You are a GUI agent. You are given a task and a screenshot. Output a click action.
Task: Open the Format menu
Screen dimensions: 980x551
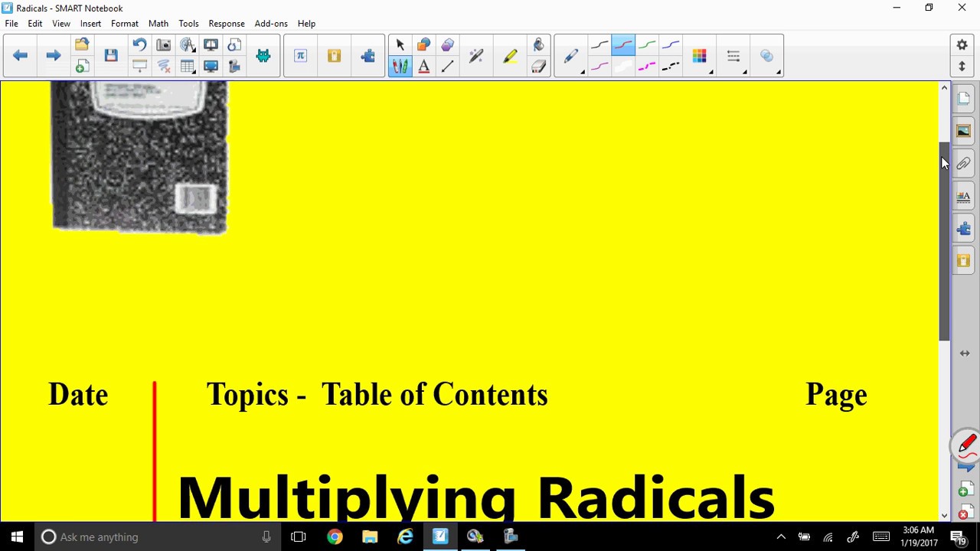coord(125,24)
